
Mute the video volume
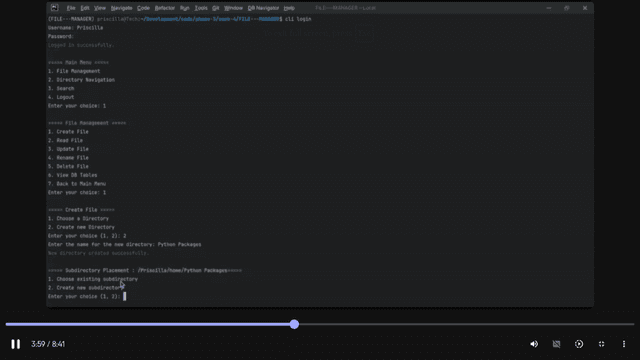(x=534, y=344)
